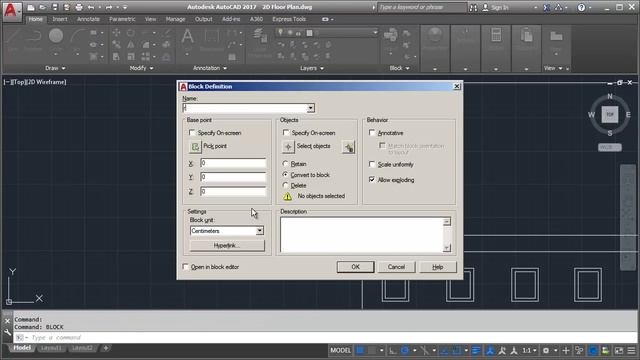Click the Redo arrow icon

pyautogui.click(x=109, y=7)
